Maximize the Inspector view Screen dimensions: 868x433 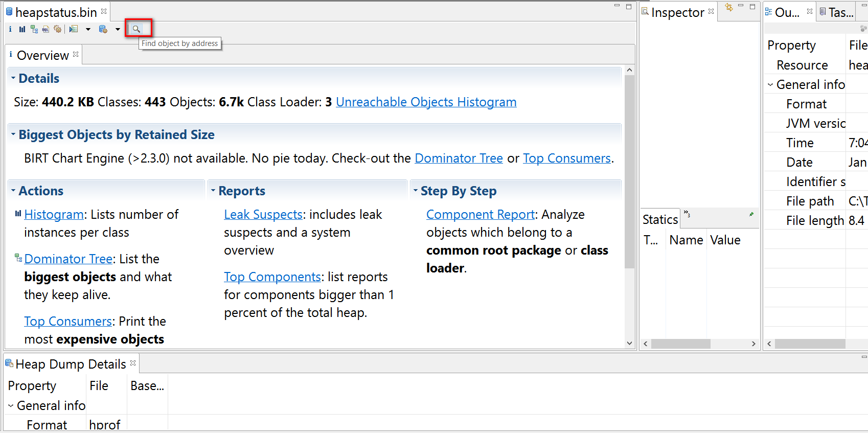coord(752,6)
